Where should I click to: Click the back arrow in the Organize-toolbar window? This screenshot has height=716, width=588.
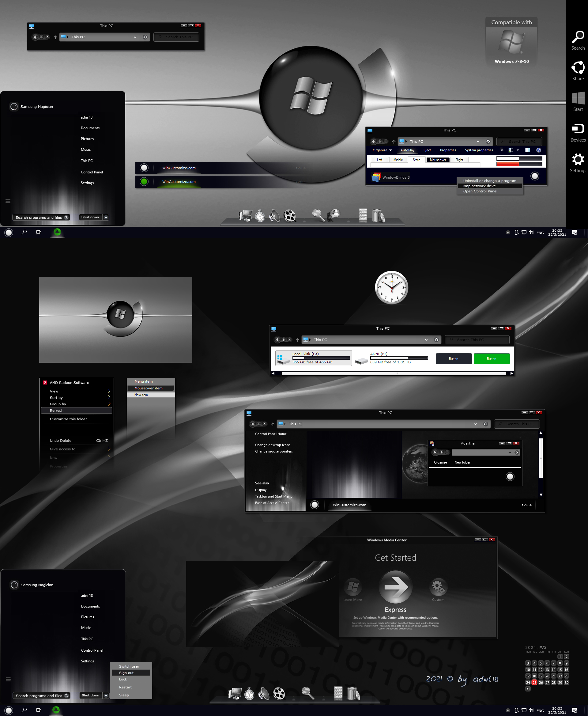[374, 141]
